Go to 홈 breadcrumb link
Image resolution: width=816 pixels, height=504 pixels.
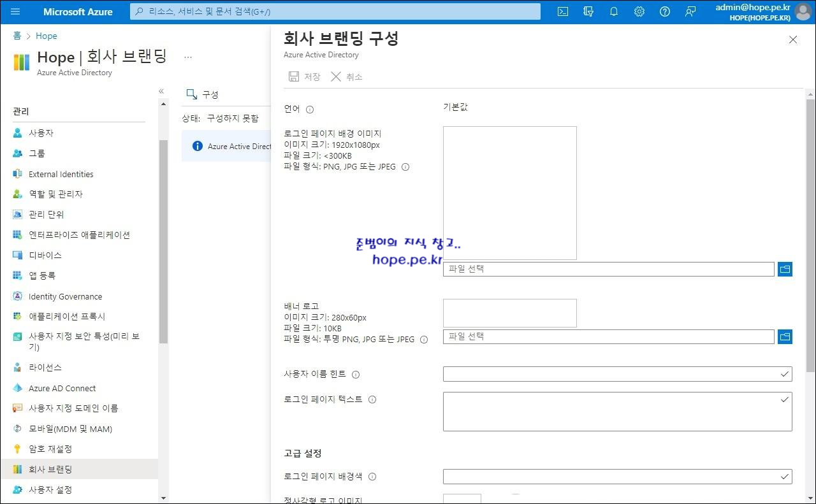pyautogui.click(x=17, y=36)
